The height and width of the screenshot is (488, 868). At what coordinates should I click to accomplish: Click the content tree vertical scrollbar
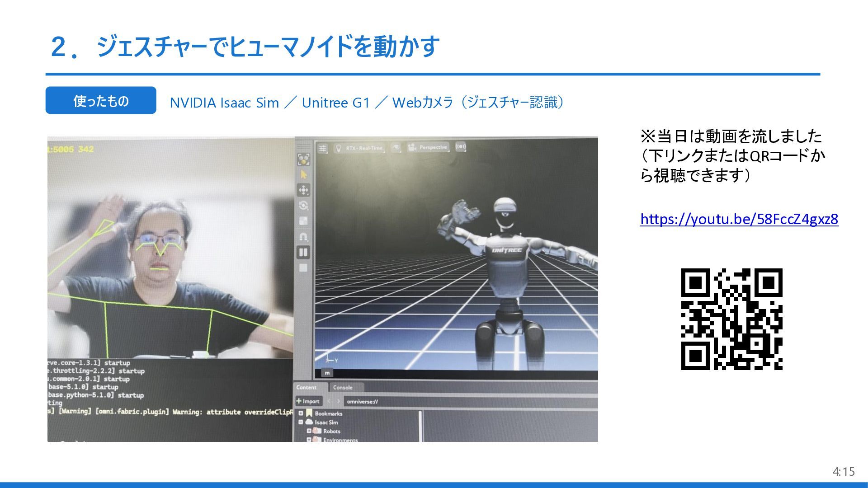click(x=420, y=426)
